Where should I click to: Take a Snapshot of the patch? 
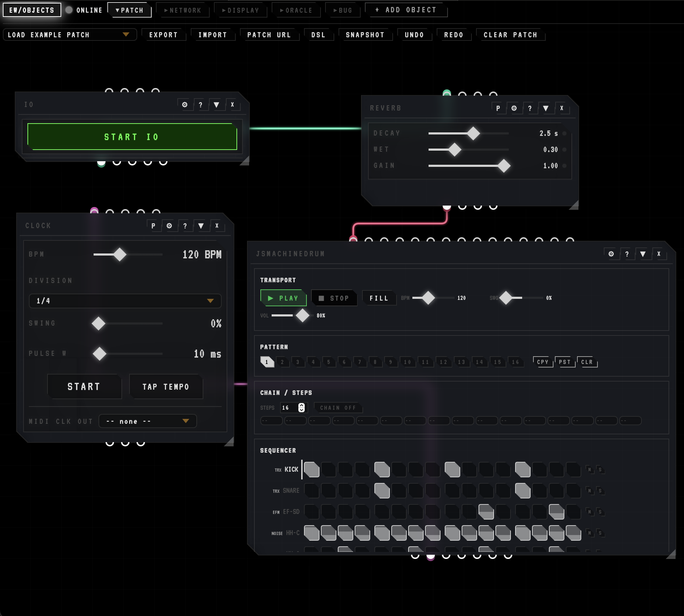point(365,35)
